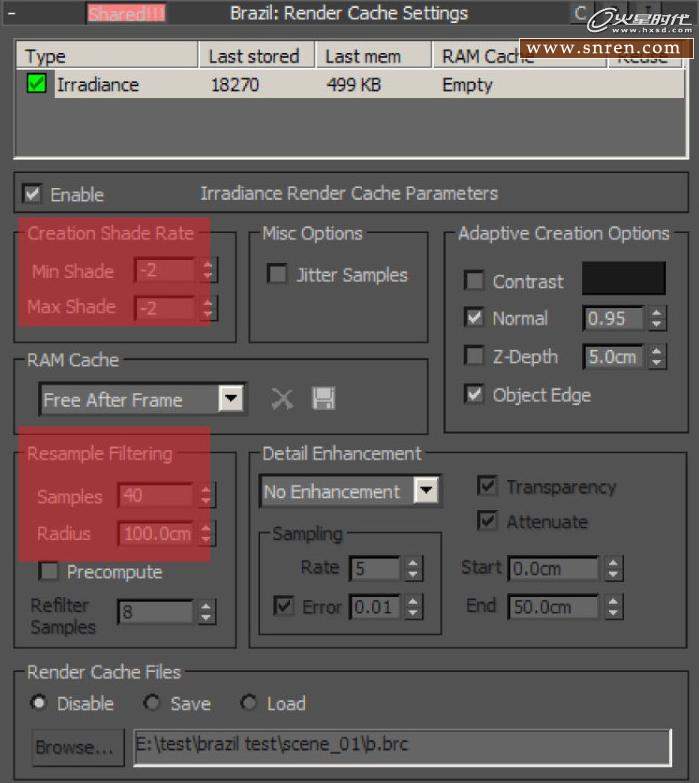Click the render cache file path field
This screenshot has height=783, width=699.
click(x=402, y=747)
